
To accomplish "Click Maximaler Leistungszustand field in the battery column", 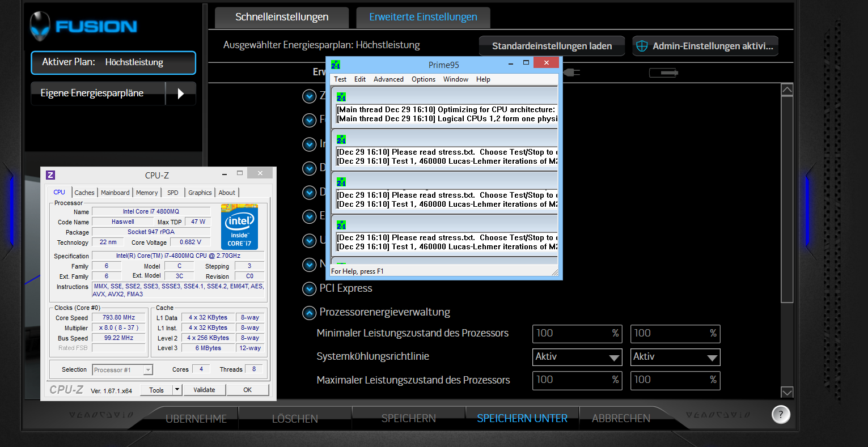I will 675,380.
